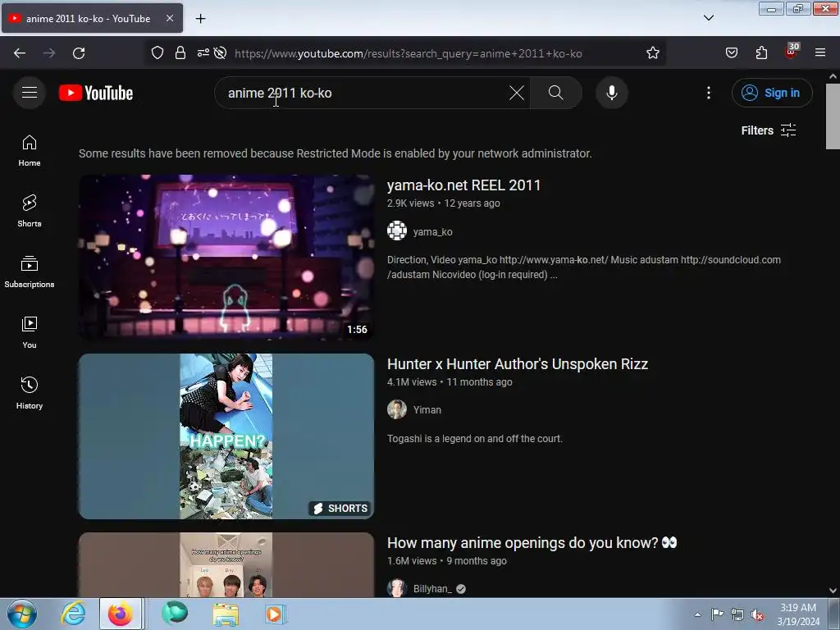This screenshot has height=630, width=840.
Task: Open the Billyhan_ channel link
Action: tap(432, 589)
